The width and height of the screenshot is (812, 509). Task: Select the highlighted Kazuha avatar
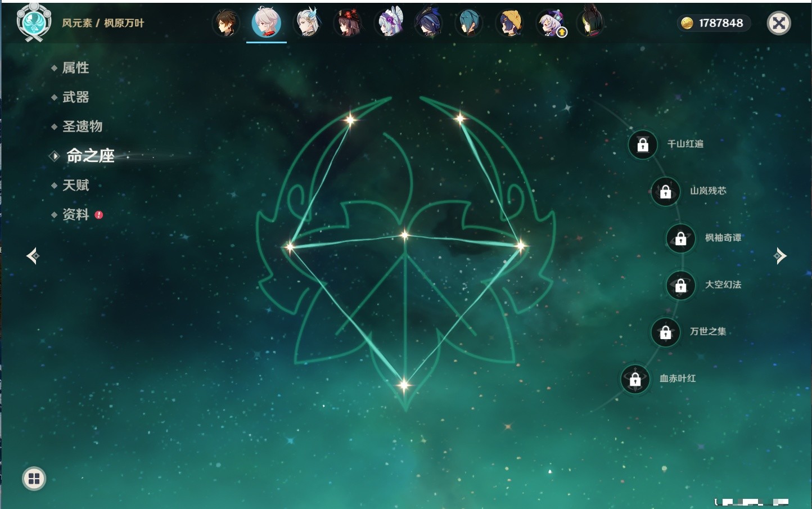pyautogui.click(x=267, y=22)
